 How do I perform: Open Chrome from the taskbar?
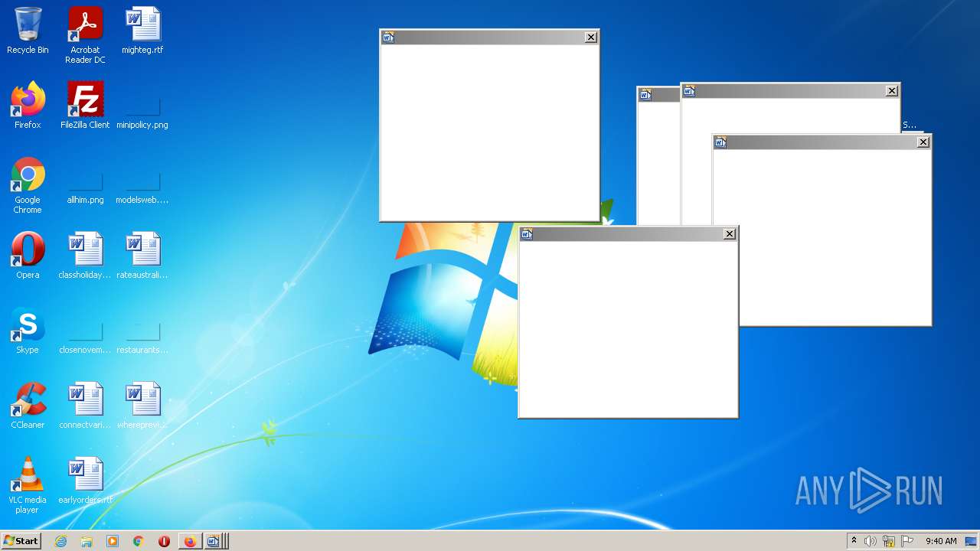pos(139,541)
